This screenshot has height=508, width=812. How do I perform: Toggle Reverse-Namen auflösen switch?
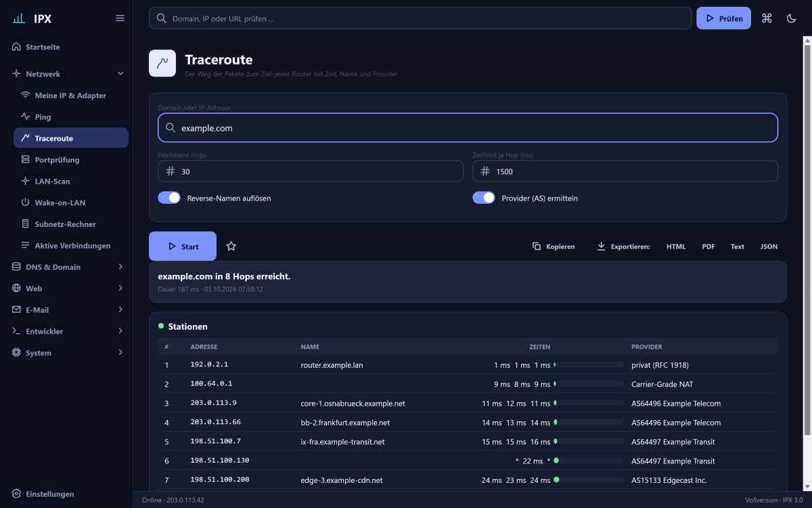(169, 198)
